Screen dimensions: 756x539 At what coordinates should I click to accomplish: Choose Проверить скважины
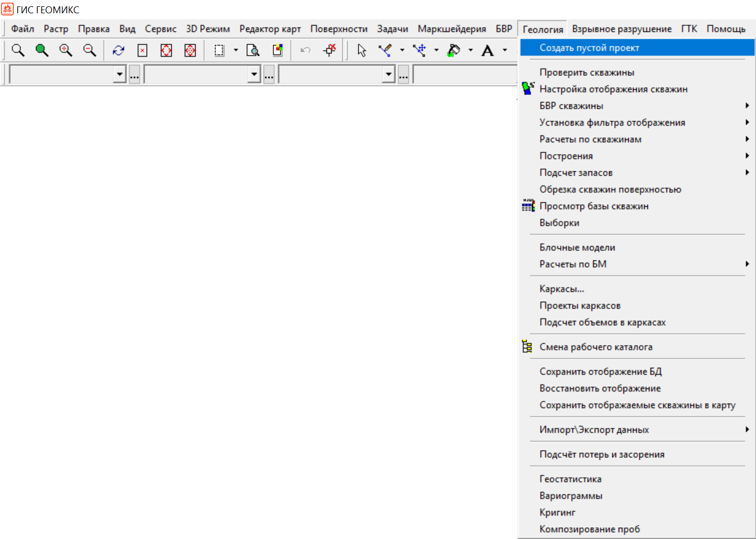(637, 72)
